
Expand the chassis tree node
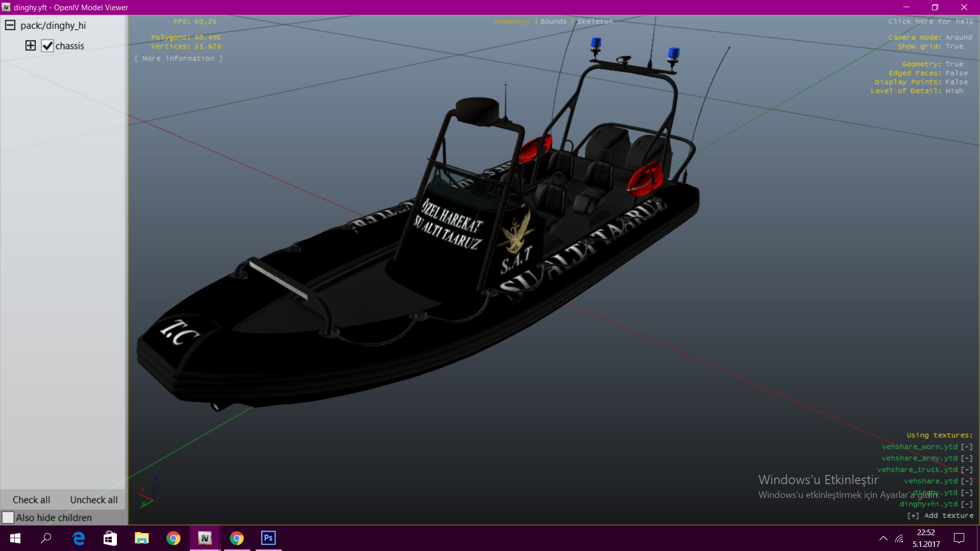[31, 45]
